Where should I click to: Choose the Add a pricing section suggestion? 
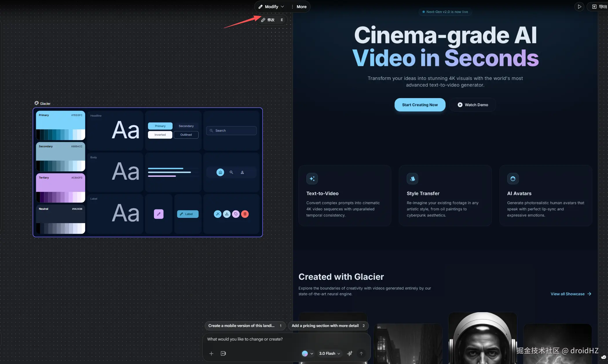point(328,326)
